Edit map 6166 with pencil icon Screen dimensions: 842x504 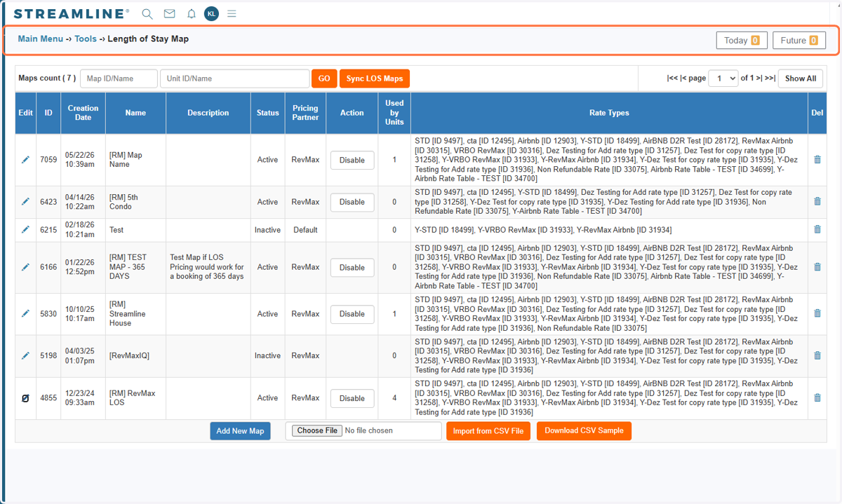tap(25, 267)
